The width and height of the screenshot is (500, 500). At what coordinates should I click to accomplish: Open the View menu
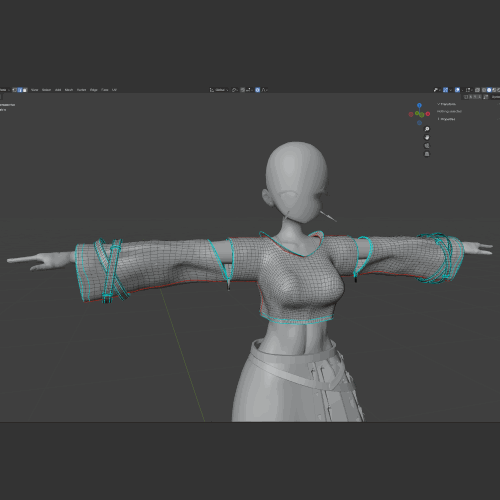click(34, 90)
